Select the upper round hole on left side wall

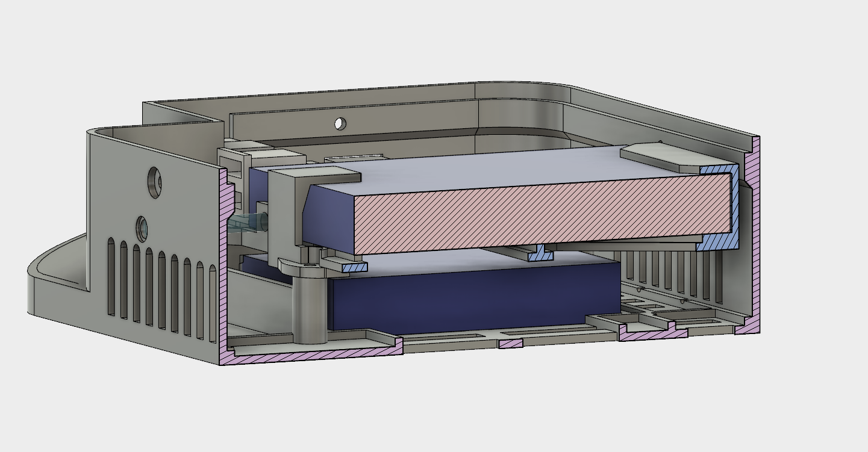155,182
